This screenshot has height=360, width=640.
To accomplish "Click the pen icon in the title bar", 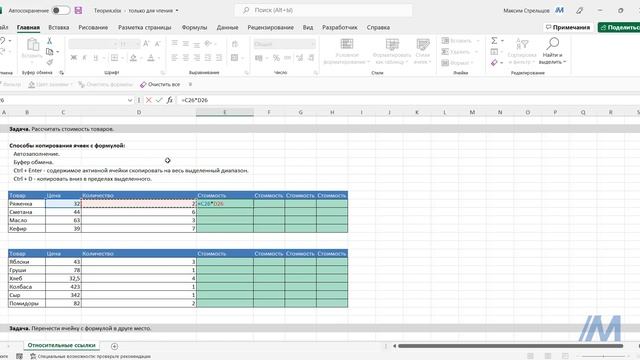I will 580,11.
